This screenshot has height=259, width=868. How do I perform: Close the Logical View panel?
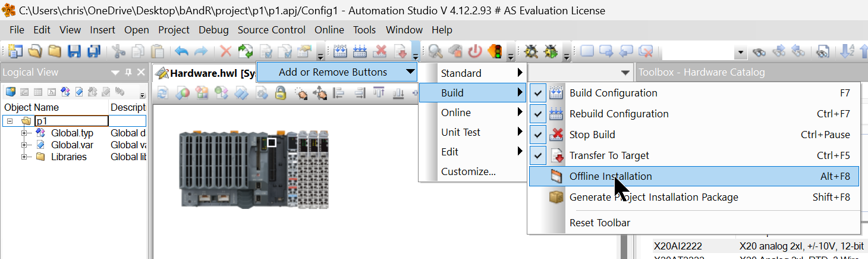[141, 72]
